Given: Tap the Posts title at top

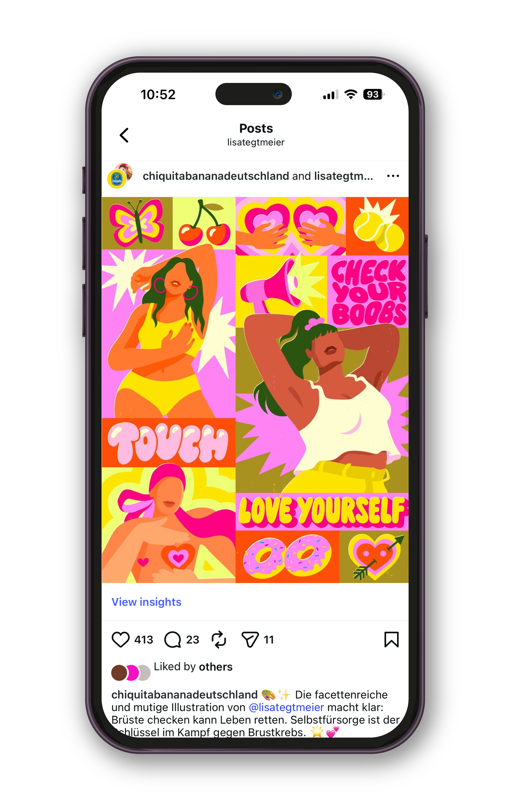Looking at the screenshot, I should tap(256, 128).
